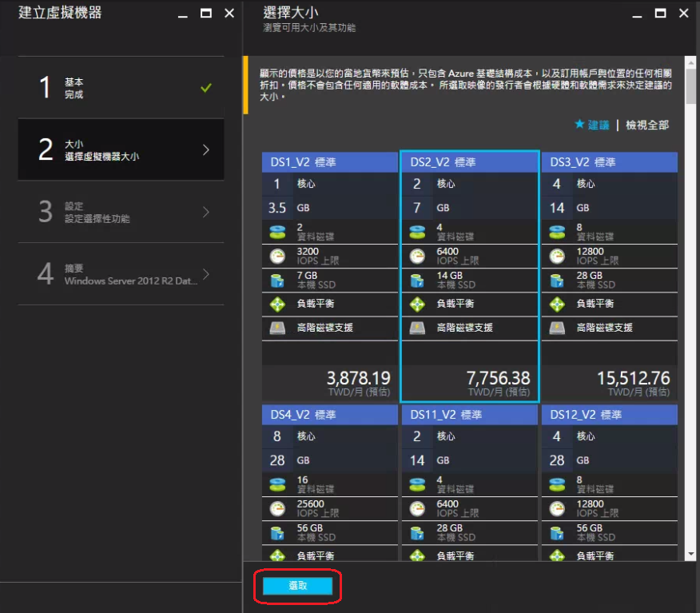
Task: Click the scrollbar up arrow of size list
Action: tap(690, 62)
